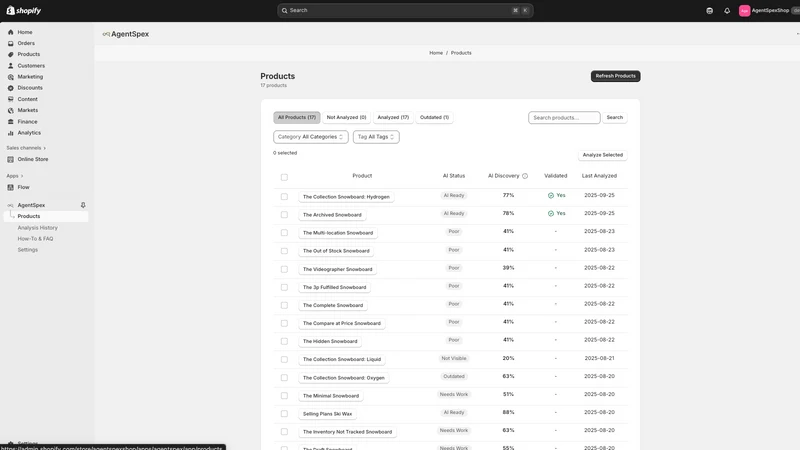Screen dimensions: 800x450
Task: Click the Search products input field
Action: 564,118
